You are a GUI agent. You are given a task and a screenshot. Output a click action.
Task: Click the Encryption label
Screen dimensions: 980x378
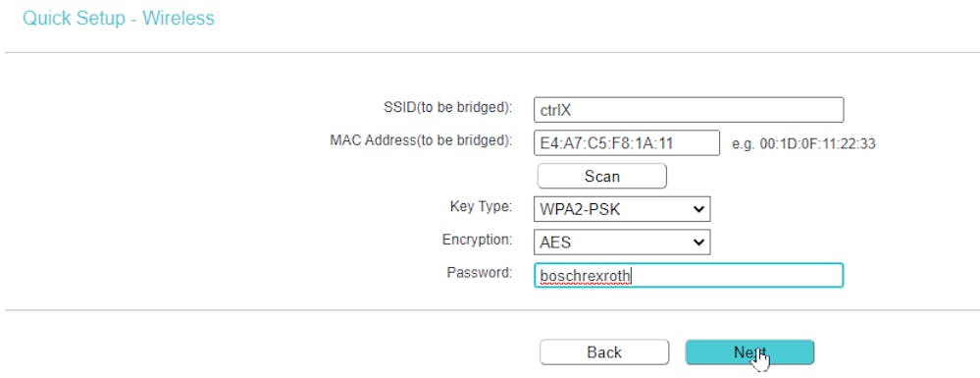point(478,240)
